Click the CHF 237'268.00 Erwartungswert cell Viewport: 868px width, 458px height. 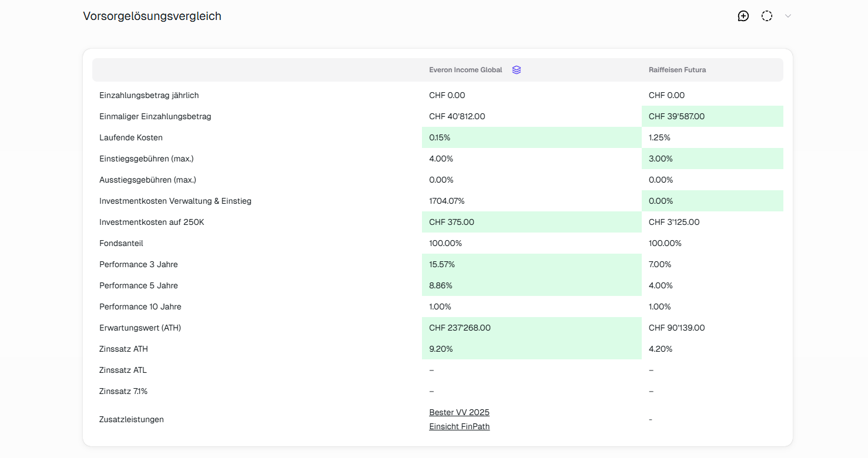click(460, 328)
